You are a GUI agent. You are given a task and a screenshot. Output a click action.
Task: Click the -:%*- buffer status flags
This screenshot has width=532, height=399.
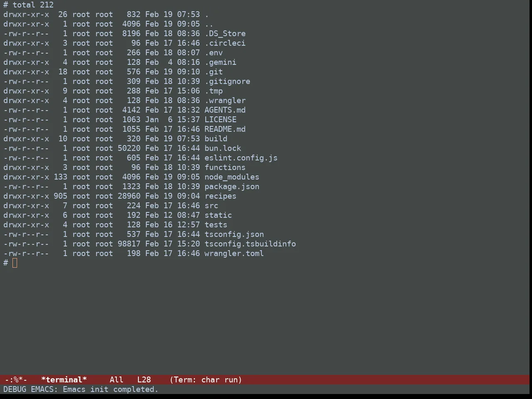16,379
